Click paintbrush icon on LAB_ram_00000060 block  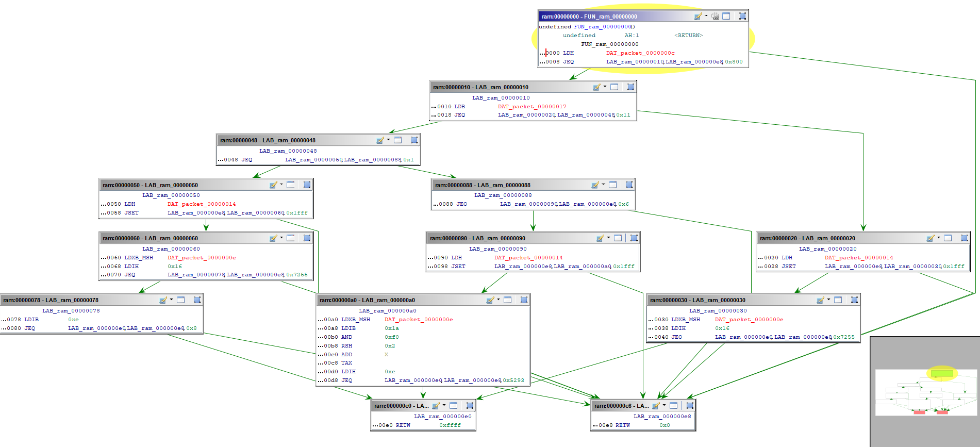click(273, 238)
